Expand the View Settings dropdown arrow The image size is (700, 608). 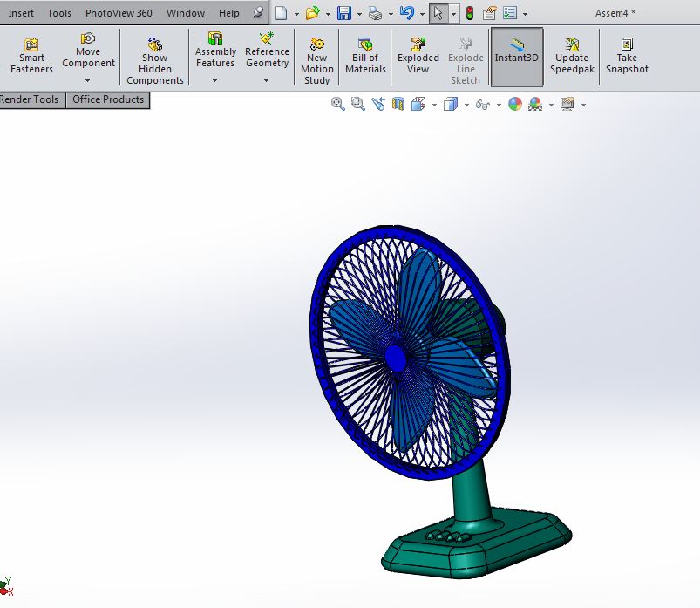click(x=583, y=106)
